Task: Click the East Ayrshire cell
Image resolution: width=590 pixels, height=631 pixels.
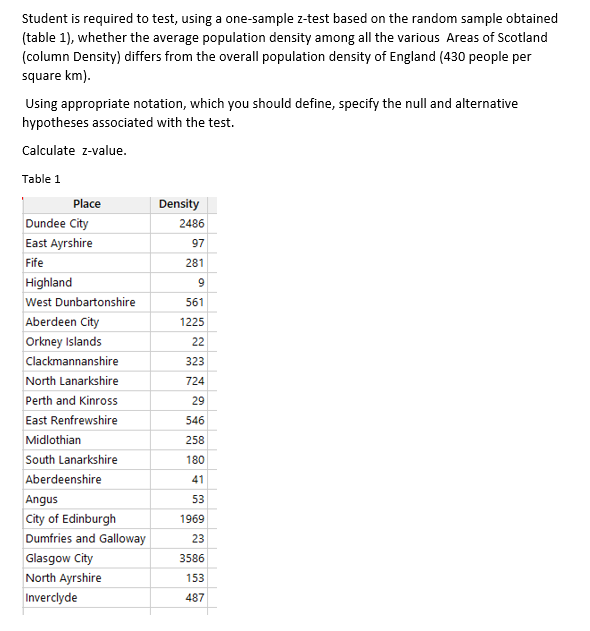Action: click(x=87, y=243)
